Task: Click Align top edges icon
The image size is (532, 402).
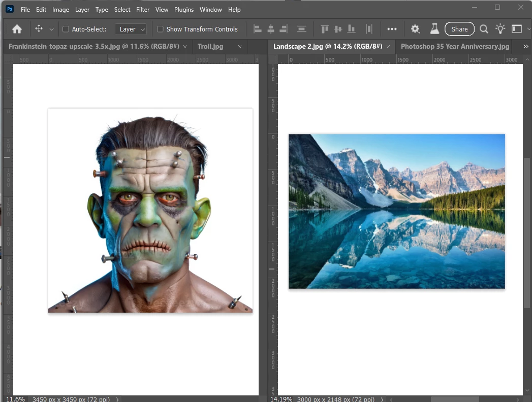Action: [325, 29]
